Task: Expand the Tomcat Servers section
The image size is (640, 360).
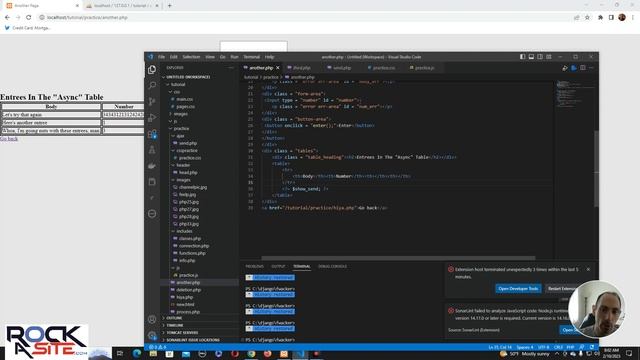Action: [182, 333]
